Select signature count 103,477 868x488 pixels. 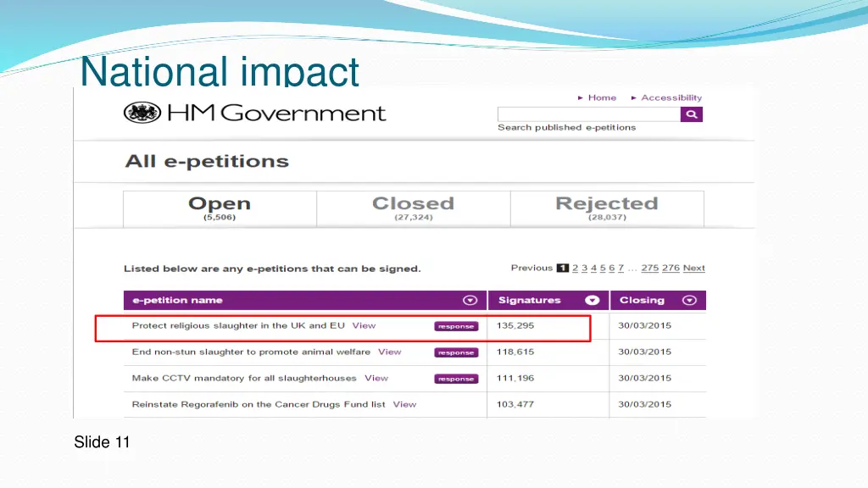(515, 404)
